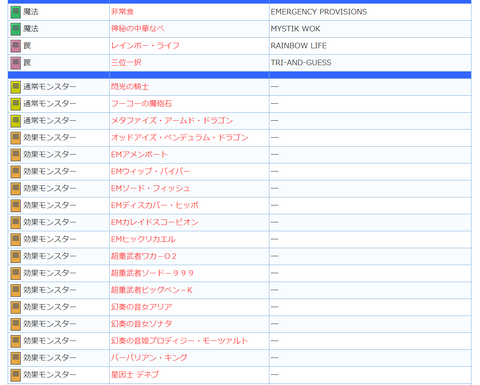Click the orange icon in 星因士 デネブ row
The image size is (480, 385).
point(16,375)
